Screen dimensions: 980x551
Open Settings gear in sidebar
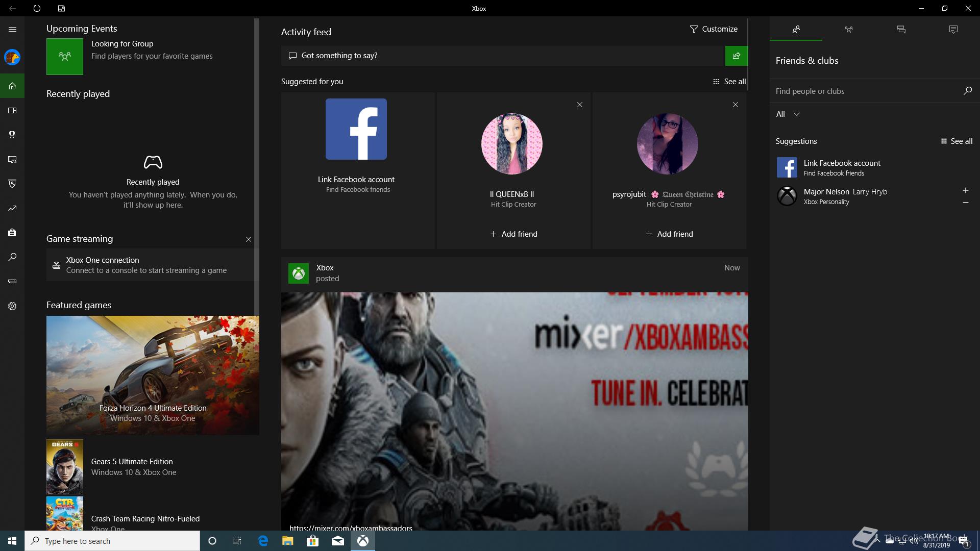point(12,306)
